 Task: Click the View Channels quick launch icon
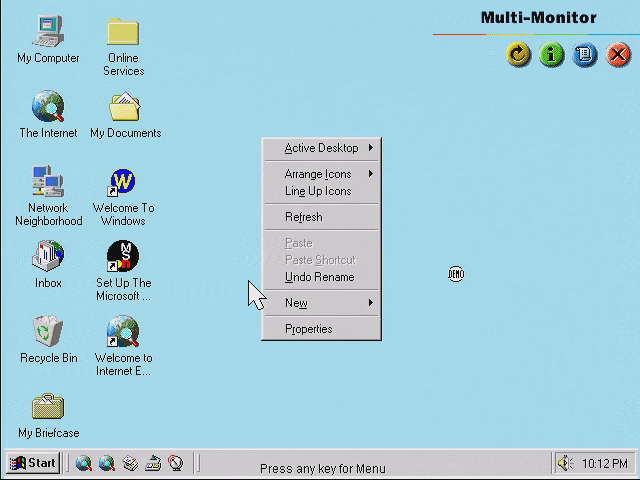(176, 464)
